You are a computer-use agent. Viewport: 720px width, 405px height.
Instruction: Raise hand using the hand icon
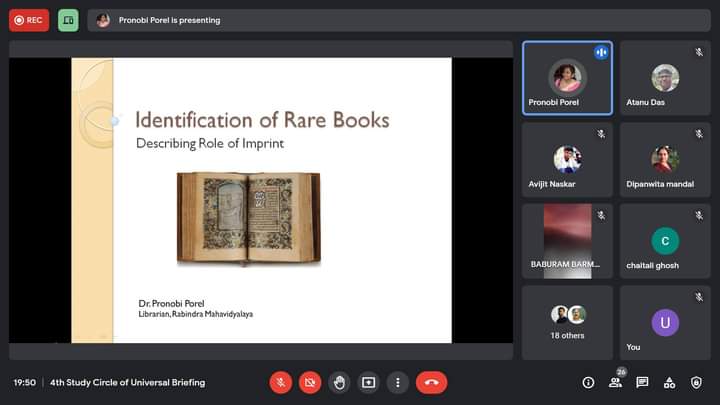(x=339, y=382)
